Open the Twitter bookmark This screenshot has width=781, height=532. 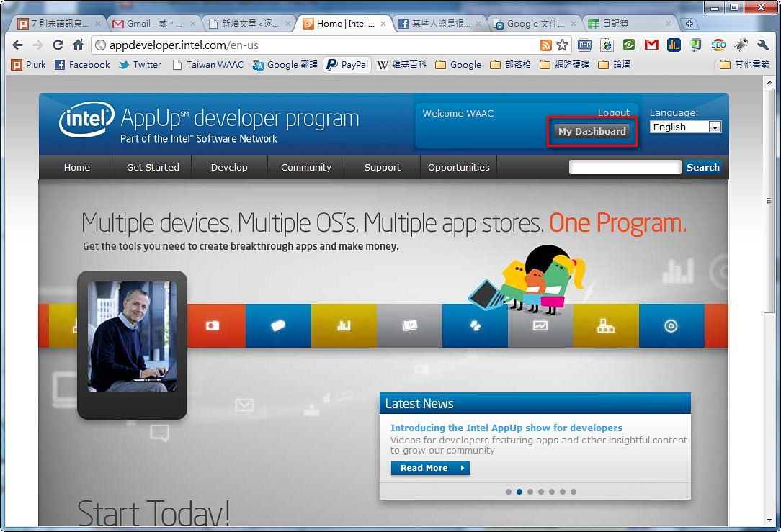pos(140,65)
